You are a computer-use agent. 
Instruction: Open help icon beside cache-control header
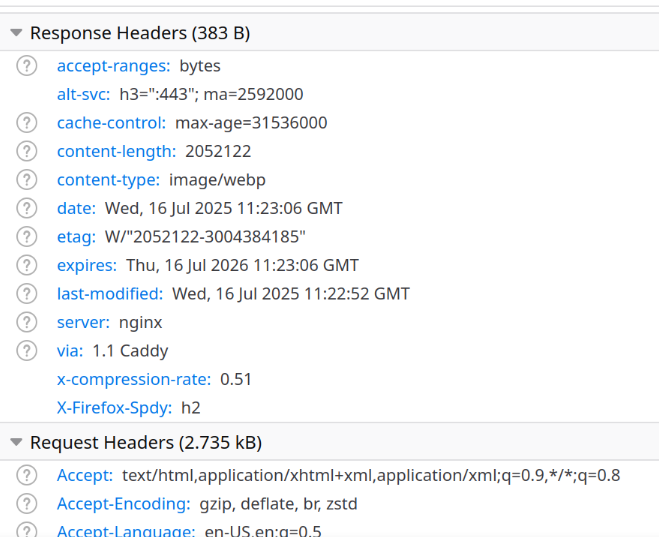click(26, 123)
